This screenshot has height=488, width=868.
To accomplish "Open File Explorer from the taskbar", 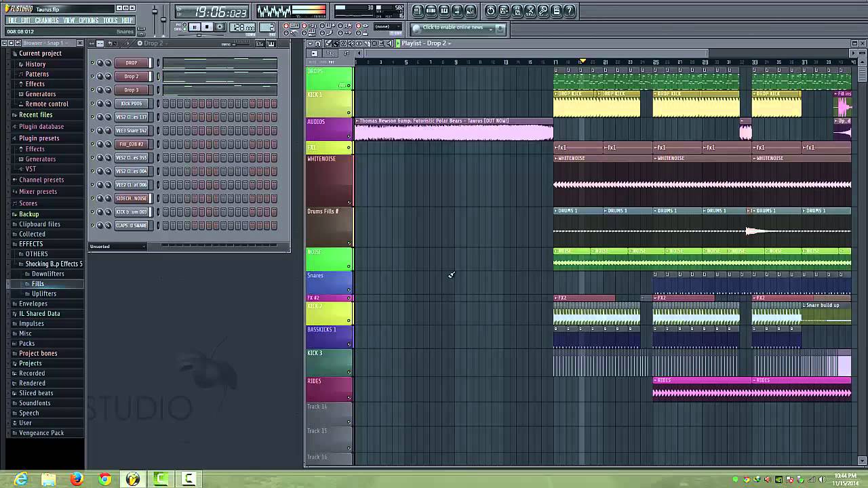I will [49, 479].
